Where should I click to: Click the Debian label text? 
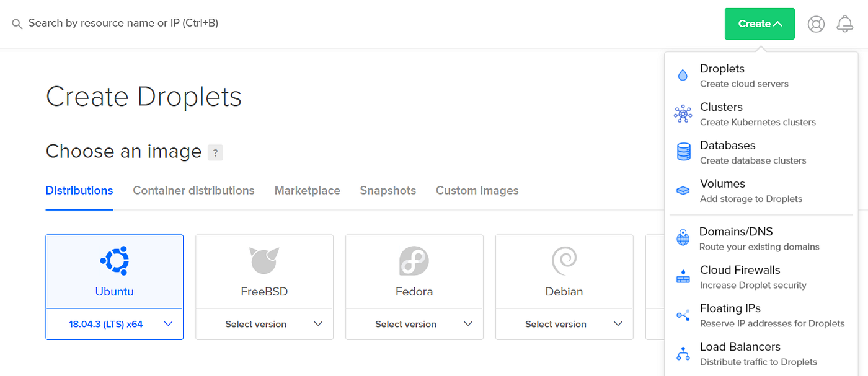pyautogui.click(x=564, y=291)
